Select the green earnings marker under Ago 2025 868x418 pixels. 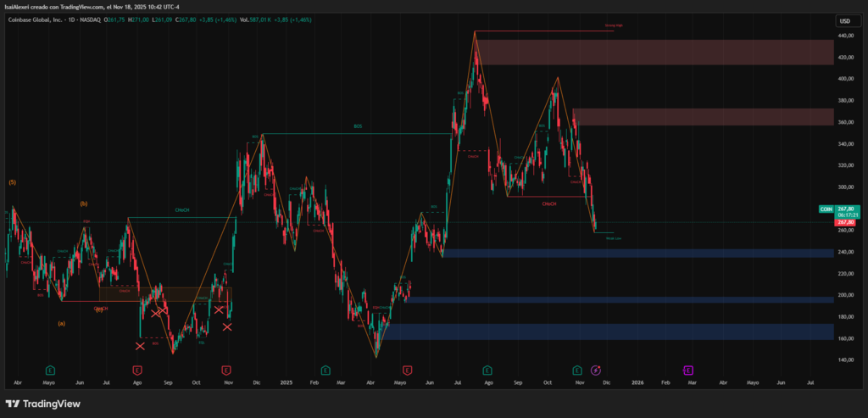pyautogui.click(x=487, y=370)
